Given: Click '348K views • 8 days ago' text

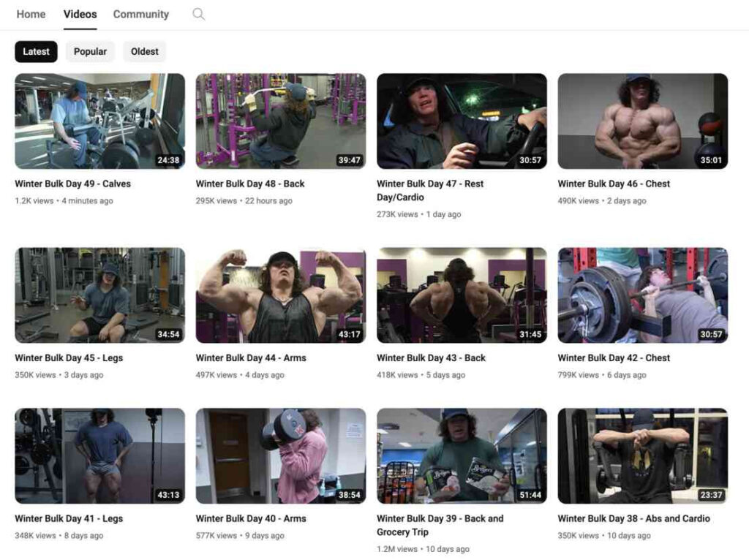Looking at the screenshot, I should 59,536.
